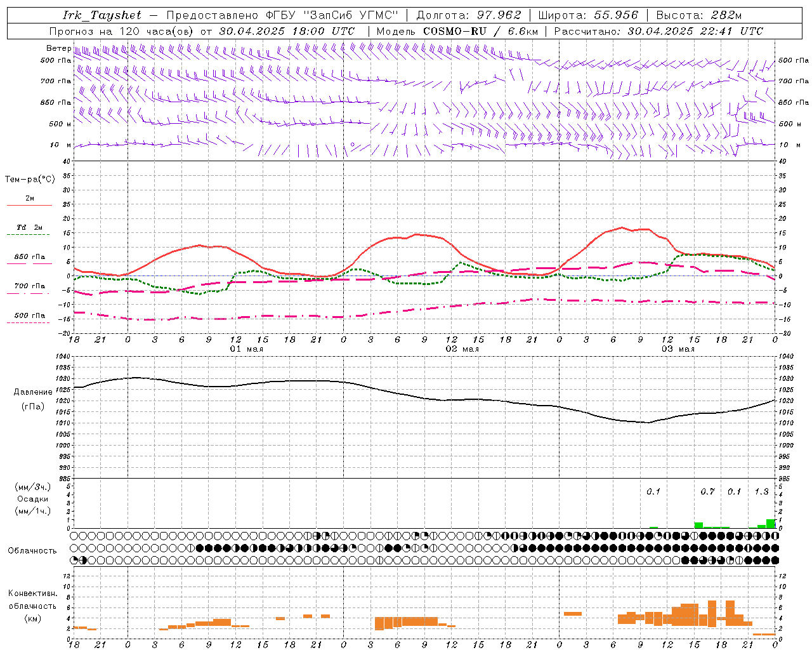Click the right temperature axis value 40

click(782, 161)
